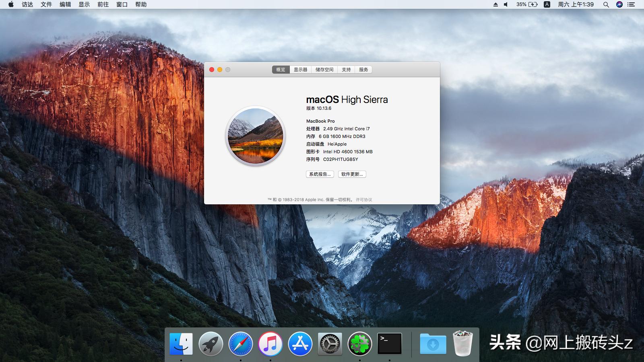
Task: Open Finder from the Dock
Action: [181, 344]
